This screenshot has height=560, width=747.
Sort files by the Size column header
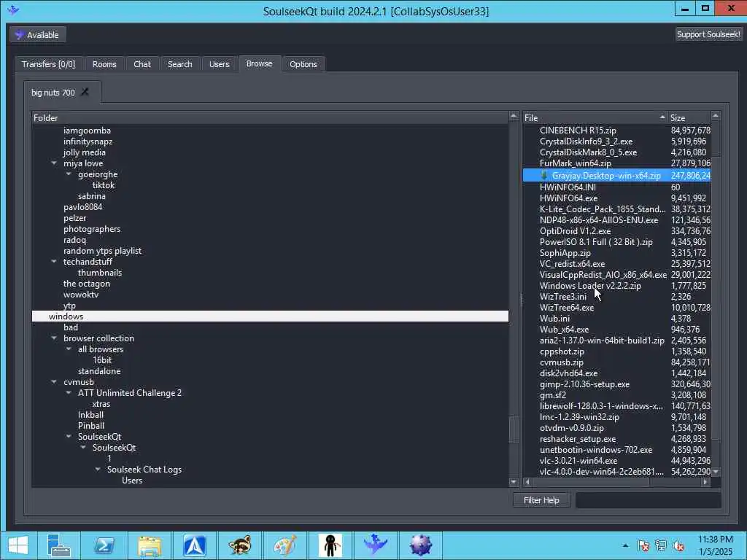pos(689,117)
